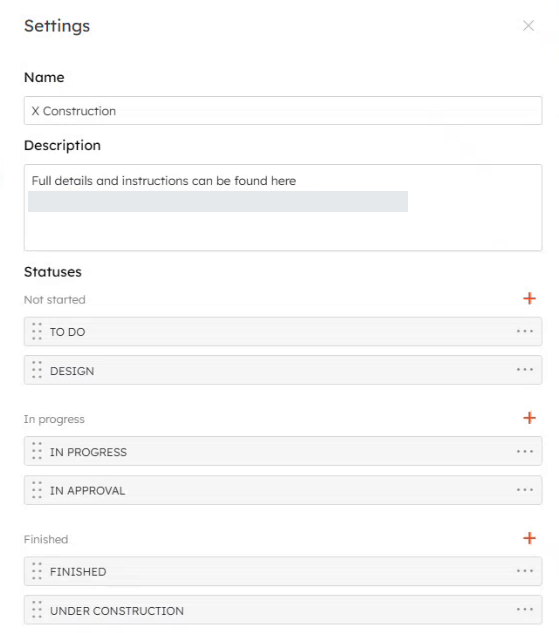Select the IN PROGRESS status label
Viewport: 559px width, 633px height.
88,452
